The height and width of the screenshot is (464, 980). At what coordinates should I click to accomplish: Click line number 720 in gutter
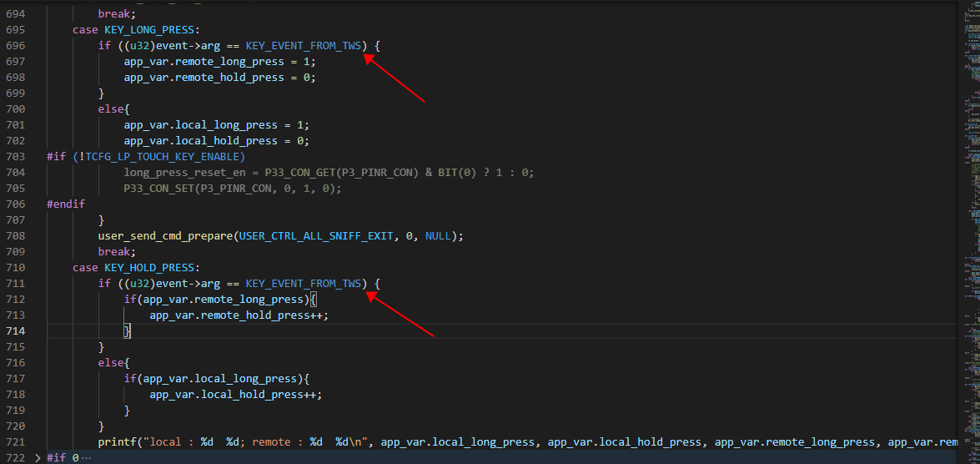coord(15,426)
